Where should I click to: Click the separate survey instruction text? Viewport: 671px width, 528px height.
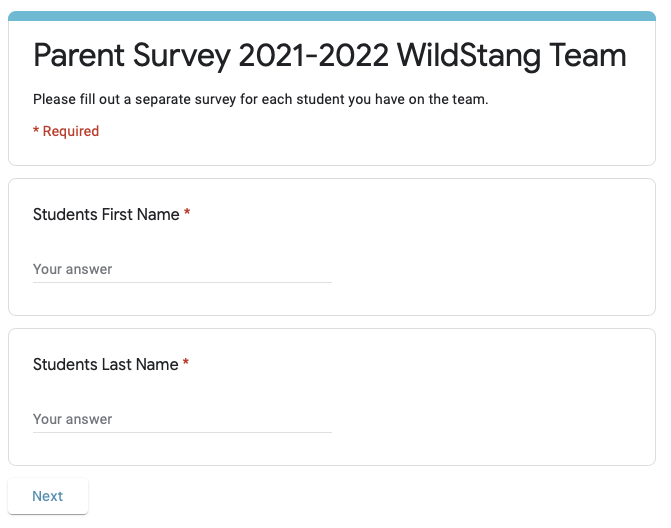coord(260,100)
